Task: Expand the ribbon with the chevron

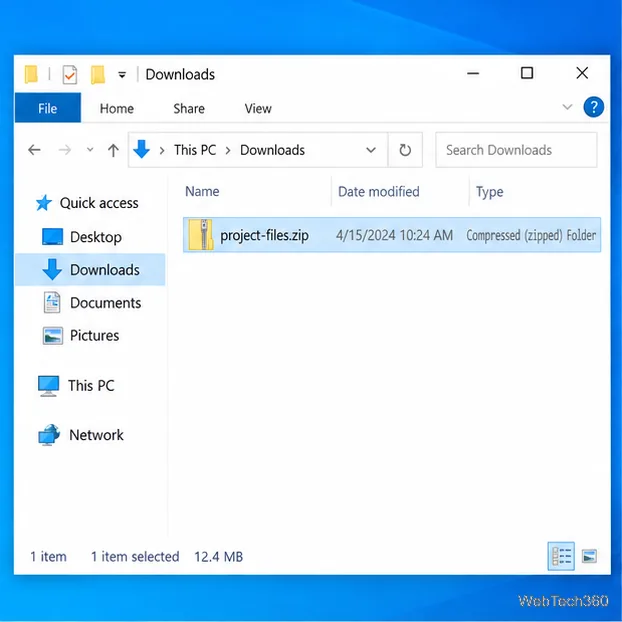Action: tap(567, 107)
